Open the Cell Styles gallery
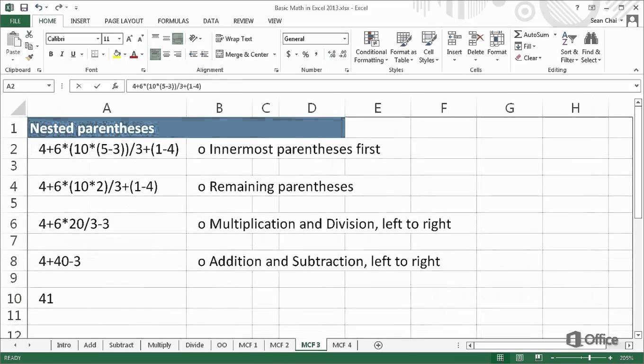This screenshot has height=364, width=644. pos(429,47)
